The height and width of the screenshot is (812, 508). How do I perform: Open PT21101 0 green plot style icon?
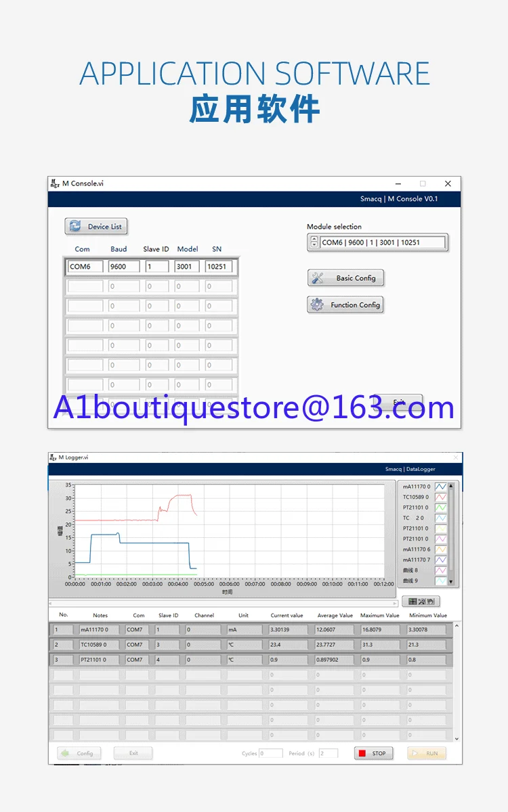[x=441, y=507]
